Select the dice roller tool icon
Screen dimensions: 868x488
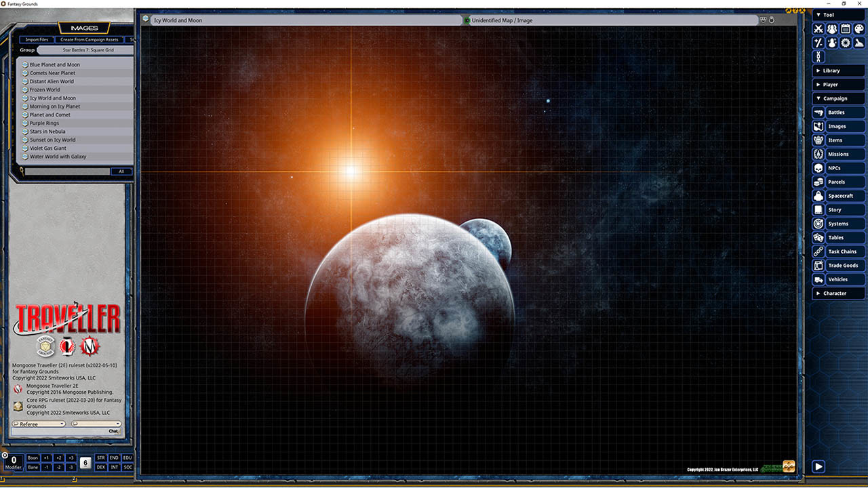point(818,43)
